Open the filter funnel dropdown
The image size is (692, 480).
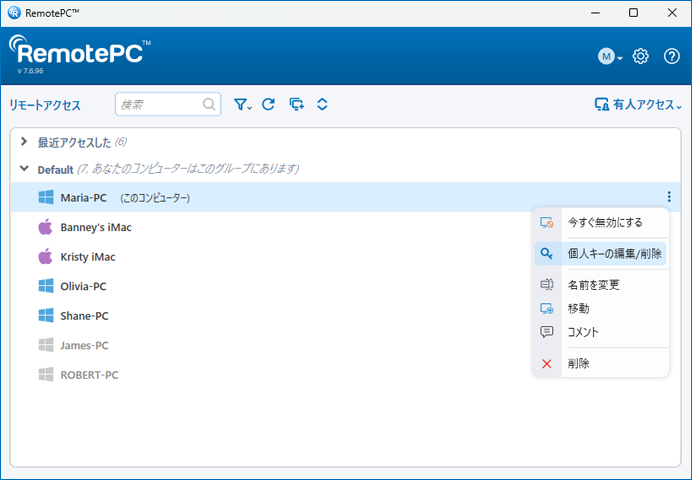(x=242, y=105)
